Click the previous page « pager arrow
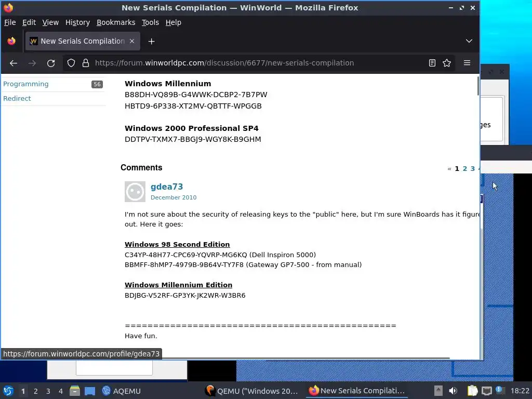Screen dimensions: 532x399 (x=449, y=169)
